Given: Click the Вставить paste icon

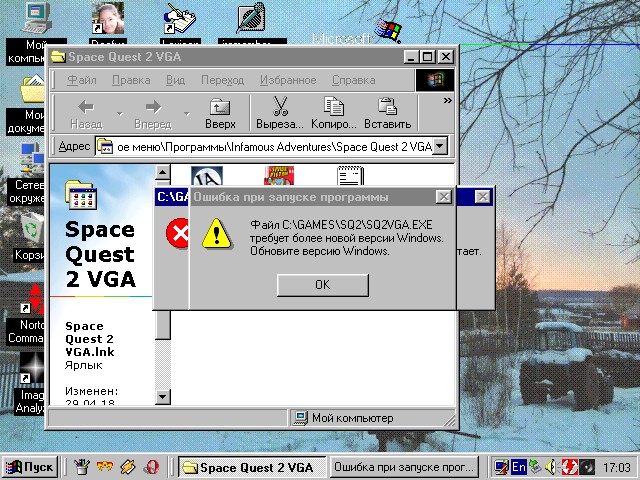Looking at the screenshot, I should (387, 106).
